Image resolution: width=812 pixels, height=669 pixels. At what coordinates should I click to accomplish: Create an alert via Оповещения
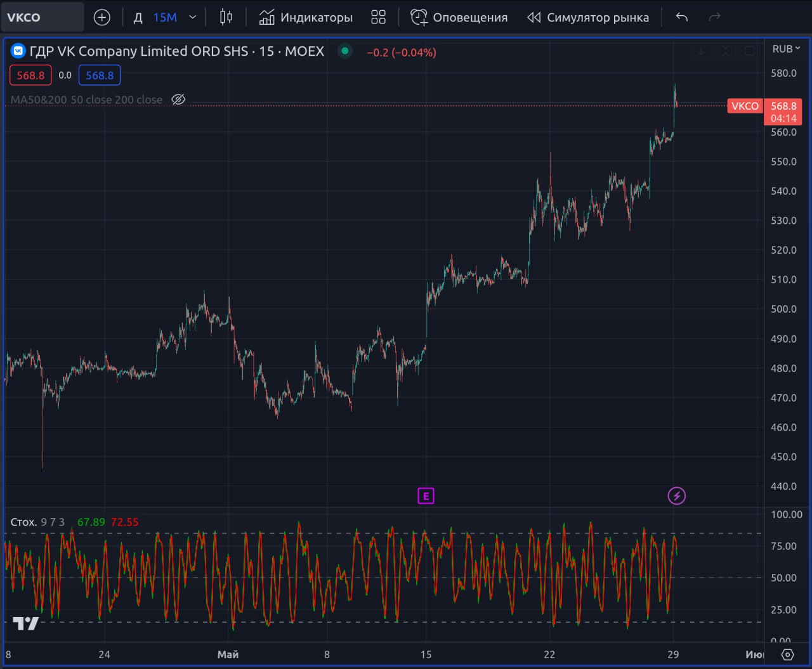(x=459, y=17)
